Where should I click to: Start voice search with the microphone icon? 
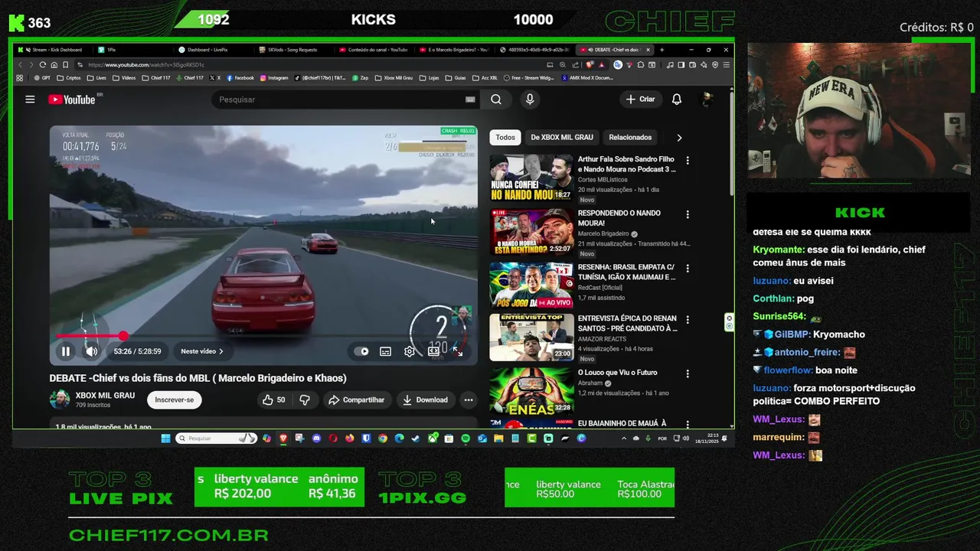[529, 99]
